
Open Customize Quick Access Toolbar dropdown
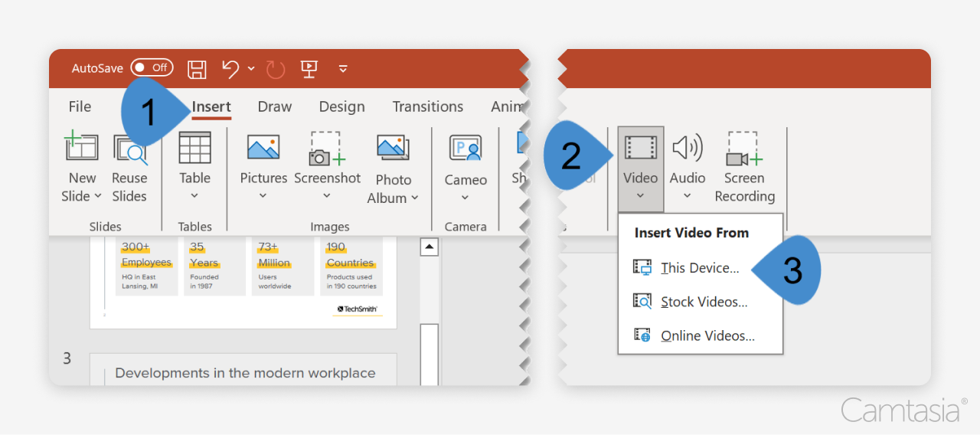[x=343, y=69]
